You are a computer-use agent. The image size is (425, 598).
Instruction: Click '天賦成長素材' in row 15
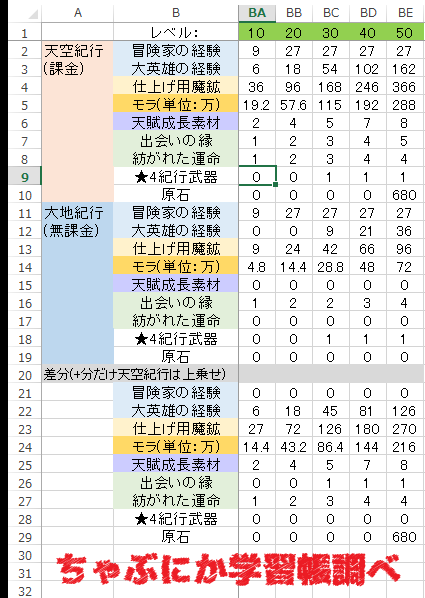click(x=176, y=285)
